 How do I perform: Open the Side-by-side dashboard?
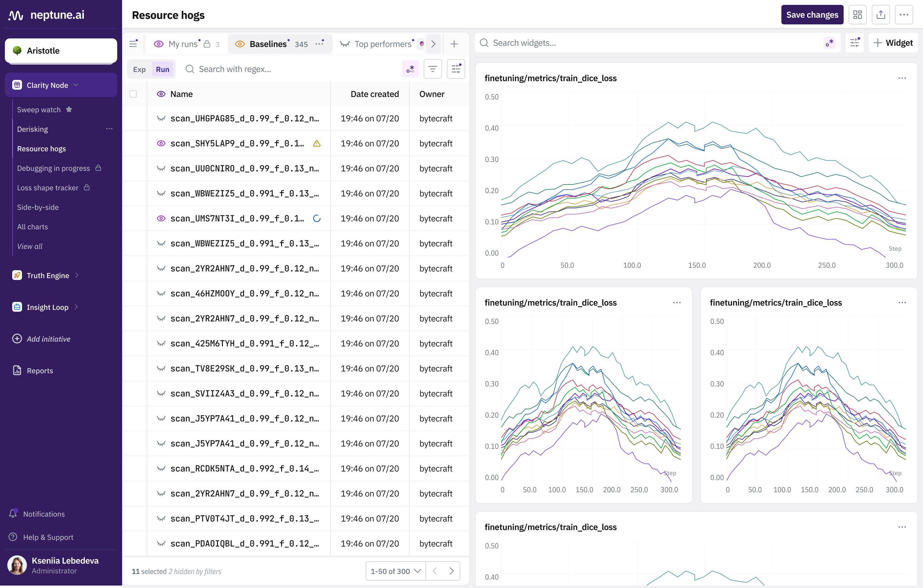pos(38,207)
